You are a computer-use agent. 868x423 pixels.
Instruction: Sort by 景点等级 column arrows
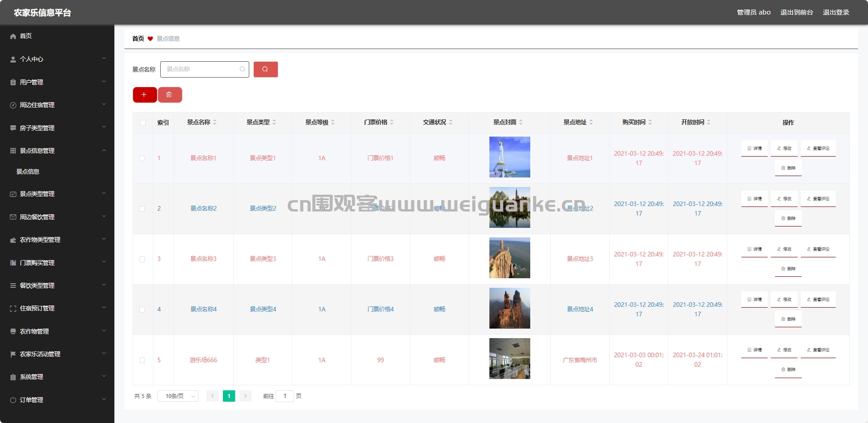pyautogui.click(x=333, y=122)
